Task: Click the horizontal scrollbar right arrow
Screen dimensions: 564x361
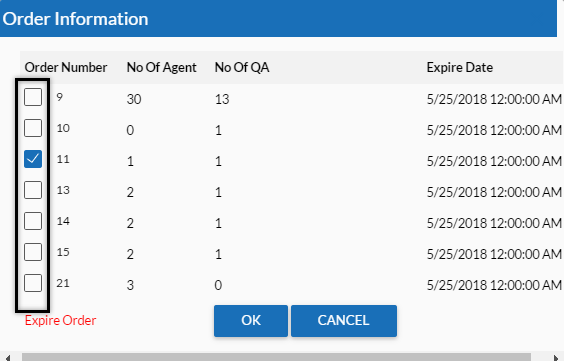Action: 555,357
